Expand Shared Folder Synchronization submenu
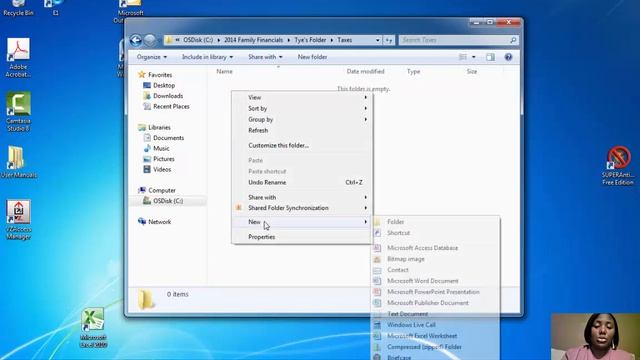 point(302,208)
